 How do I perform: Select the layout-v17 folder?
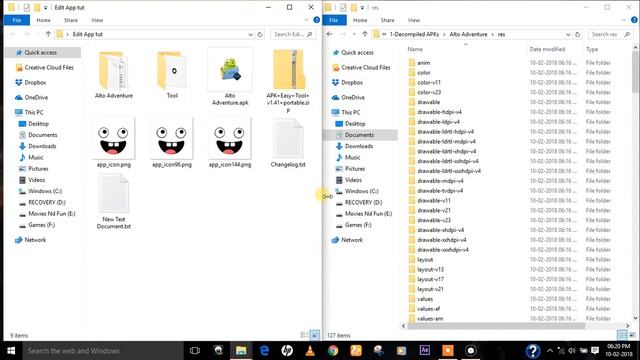point(430,279)
